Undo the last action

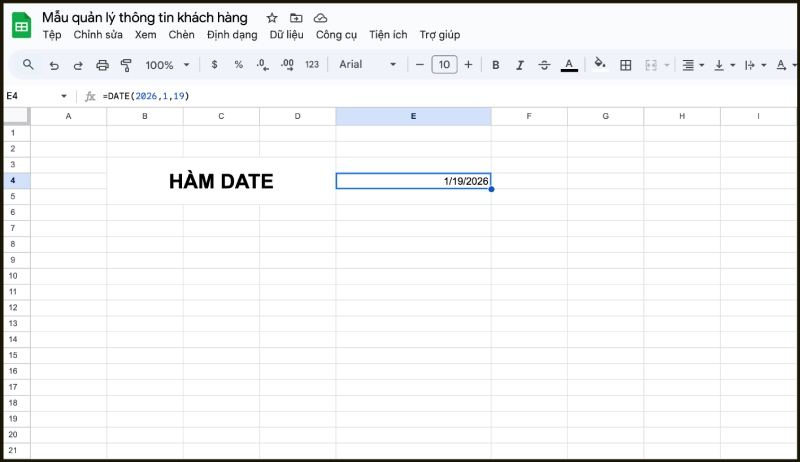[x=54, y=65]
